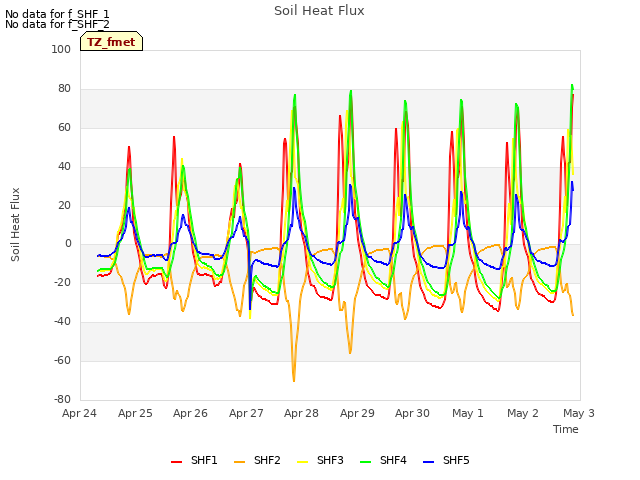Toggle SHF2 series in legend
Viewport: 640px width, 480px height.
tap(257, 460)
